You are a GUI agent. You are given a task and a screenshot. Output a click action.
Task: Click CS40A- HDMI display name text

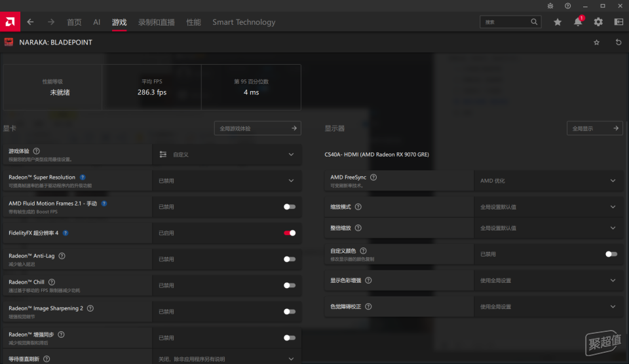click(377, 155)
